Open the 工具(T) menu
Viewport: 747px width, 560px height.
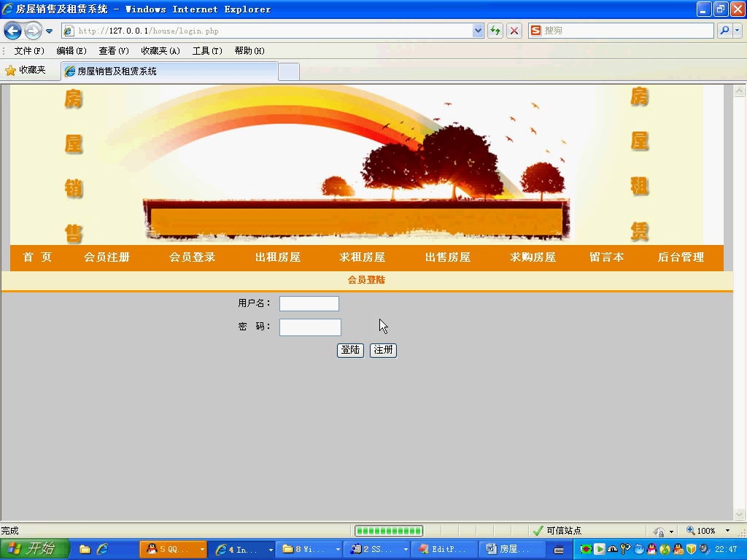click(x=207, y=51)
